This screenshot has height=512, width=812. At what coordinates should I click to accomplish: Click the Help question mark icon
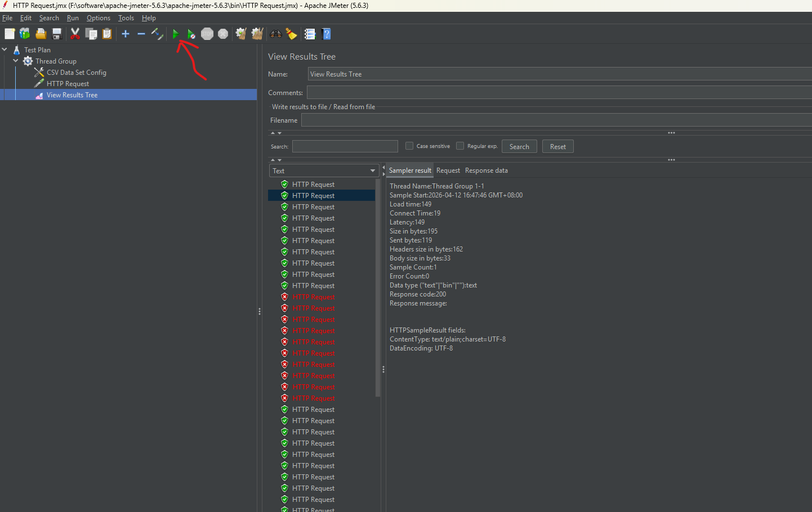[x=326, y=34]
